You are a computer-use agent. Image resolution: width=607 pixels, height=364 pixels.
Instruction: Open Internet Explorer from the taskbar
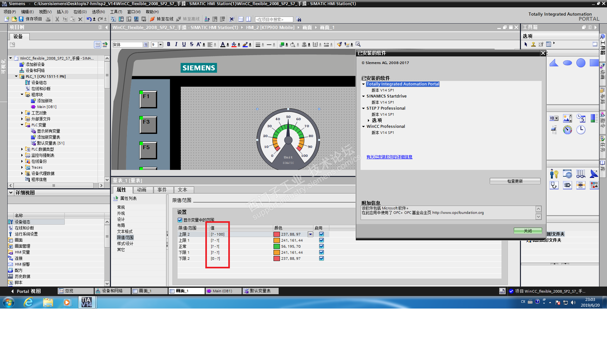tap(28, 302)
